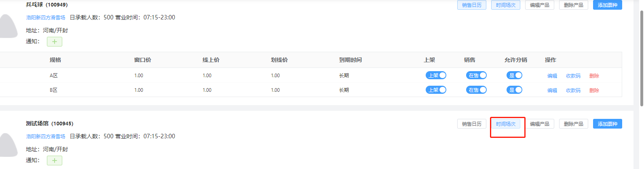This screenshot has height=169, width=644.
Task: Open 洛阳新四方滑雪场 link under 乒乓球
Action: 46,18
